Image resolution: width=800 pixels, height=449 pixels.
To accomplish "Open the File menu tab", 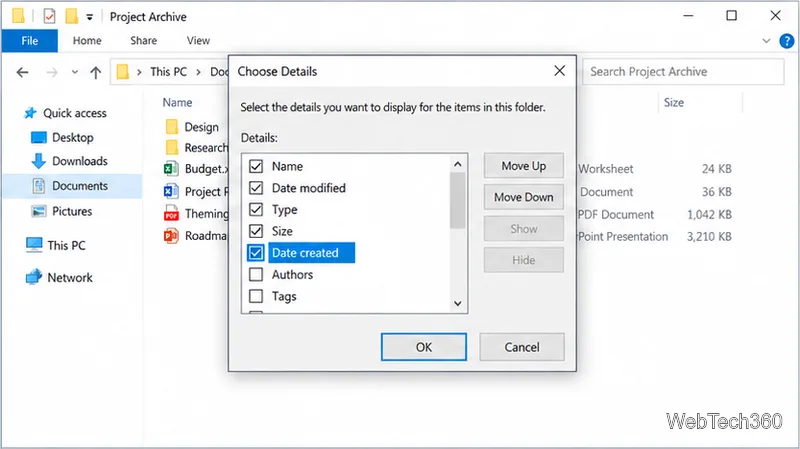I will 30,41.
